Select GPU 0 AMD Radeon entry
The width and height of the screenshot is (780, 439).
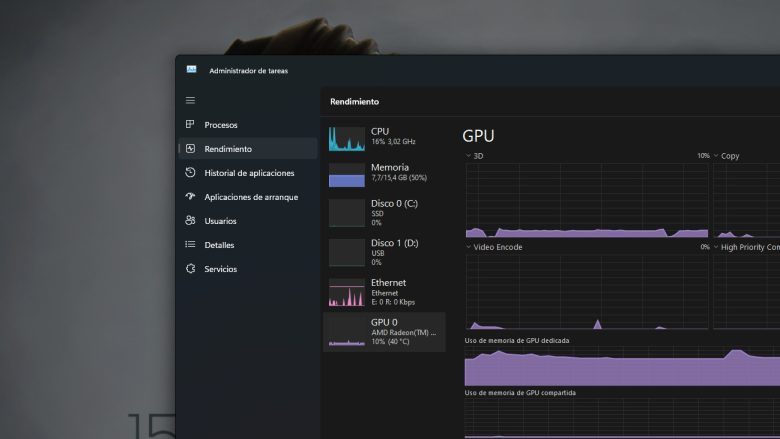point(384,331)
